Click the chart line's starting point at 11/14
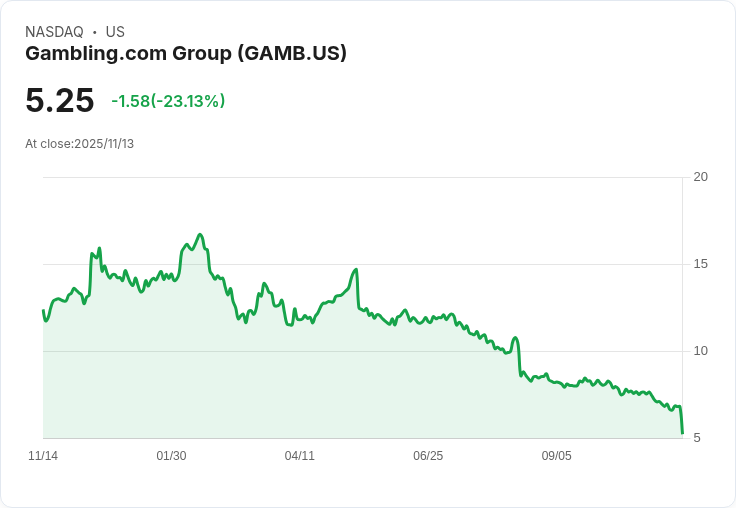This screenshot has width=736, height=508. click(43, 311)
